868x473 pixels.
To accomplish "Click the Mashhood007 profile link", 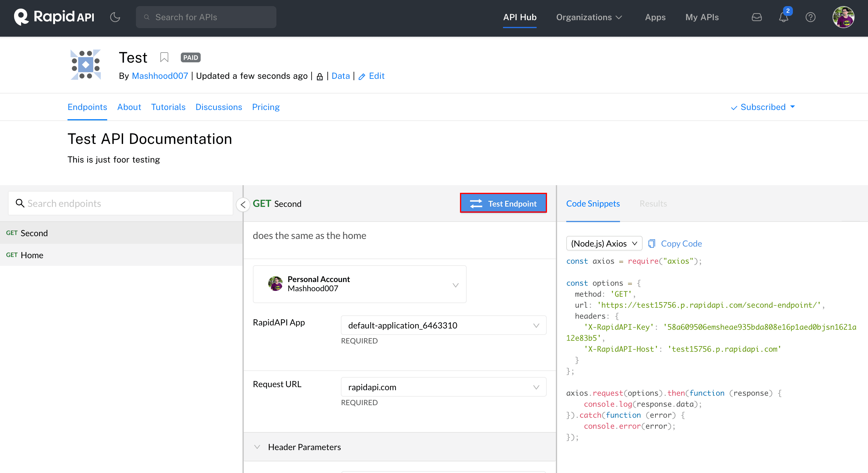I will click(x=160, y=76).
